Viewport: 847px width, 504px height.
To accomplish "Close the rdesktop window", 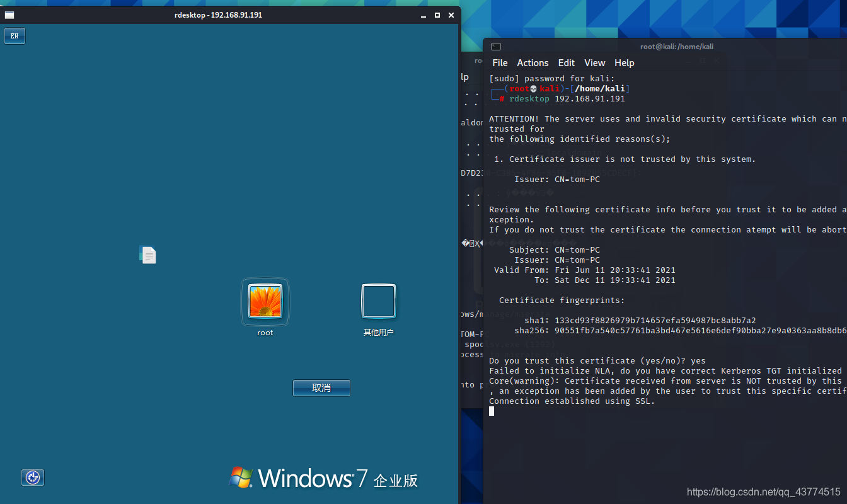I will [x=451, y=15].
